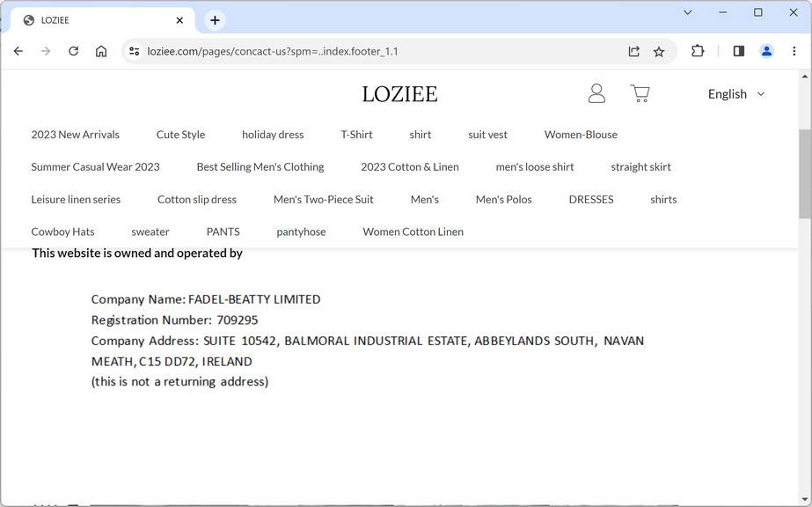Image resolution: width=812 pixels, height=507 pixels.
Task: Click 'Registration Number: 709295' text
Action: pyautogui.click(x=174, y=320)
